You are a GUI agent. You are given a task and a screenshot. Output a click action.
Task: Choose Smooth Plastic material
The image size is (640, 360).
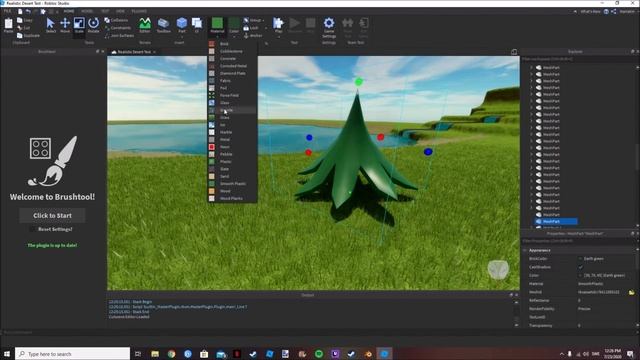[x=233, y=184]
